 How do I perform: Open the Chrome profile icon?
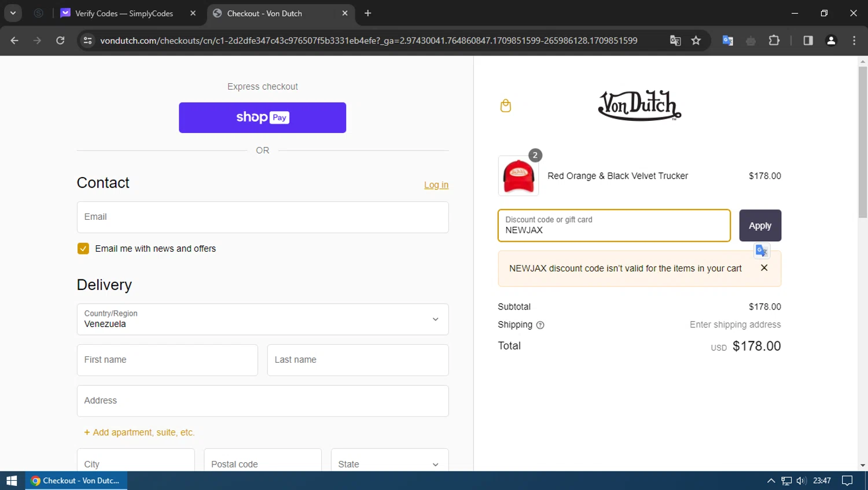click(x=832, y=40)
